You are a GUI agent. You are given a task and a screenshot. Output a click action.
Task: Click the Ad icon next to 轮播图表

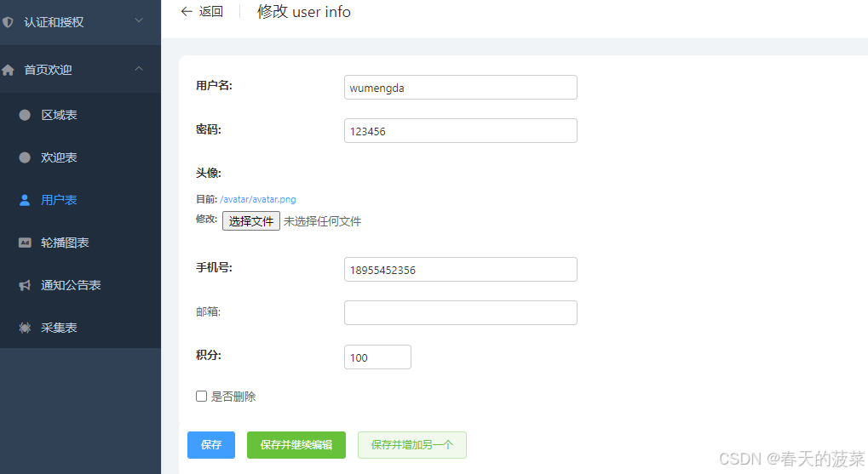pos(25,243)
